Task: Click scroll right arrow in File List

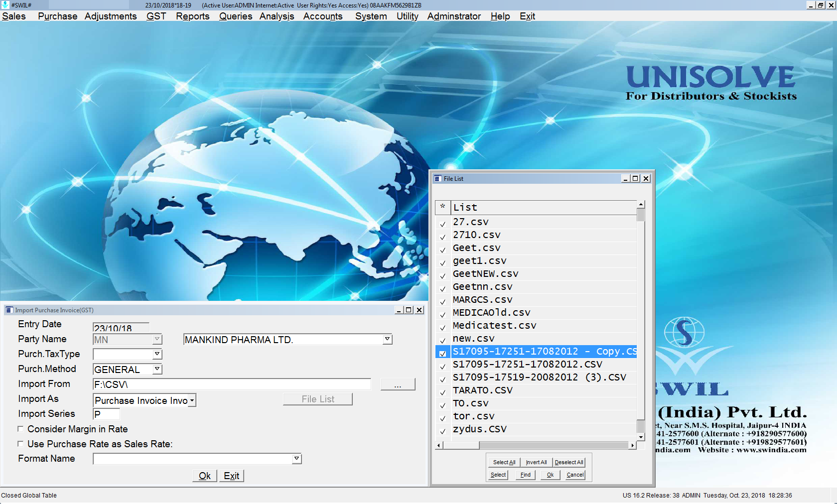Action: (x=633, y=445)
